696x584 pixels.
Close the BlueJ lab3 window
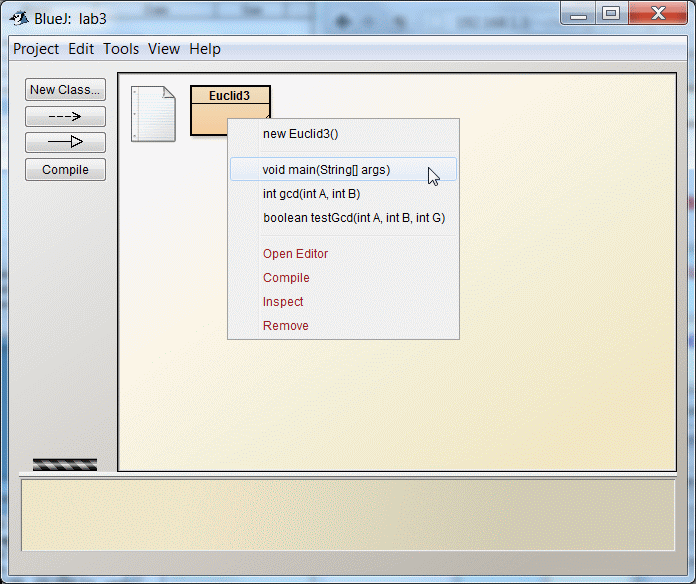coord(658,14)
